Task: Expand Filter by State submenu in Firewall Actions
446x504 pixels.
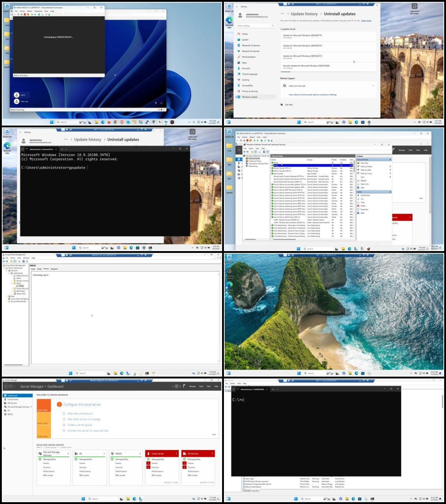Action: [390, 170]
